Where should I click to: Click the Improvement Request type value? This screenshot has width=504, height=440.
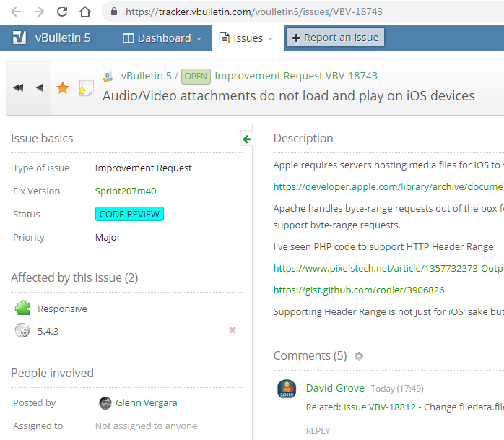(x=144, y=168)
